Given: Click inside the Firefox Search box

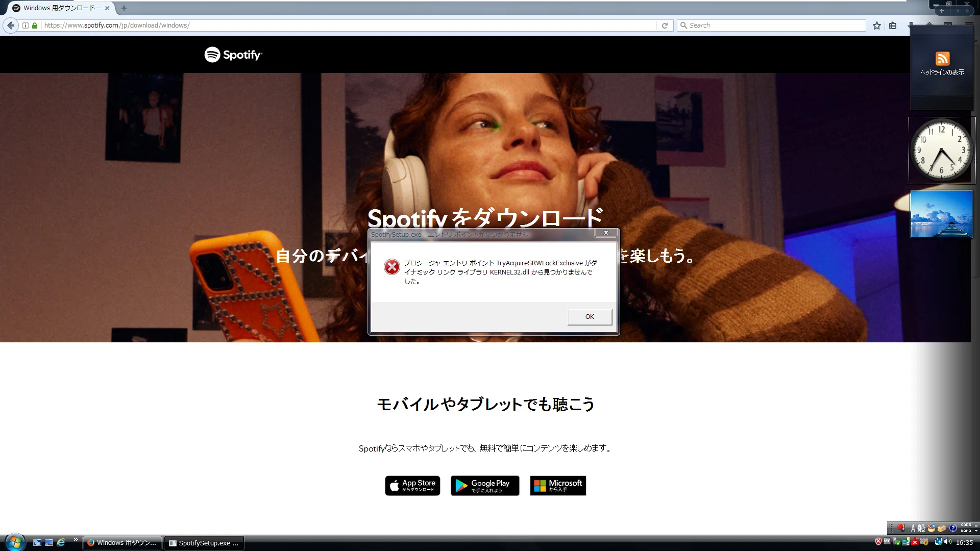Looking at the screenshot, I should tap(771, 25).
